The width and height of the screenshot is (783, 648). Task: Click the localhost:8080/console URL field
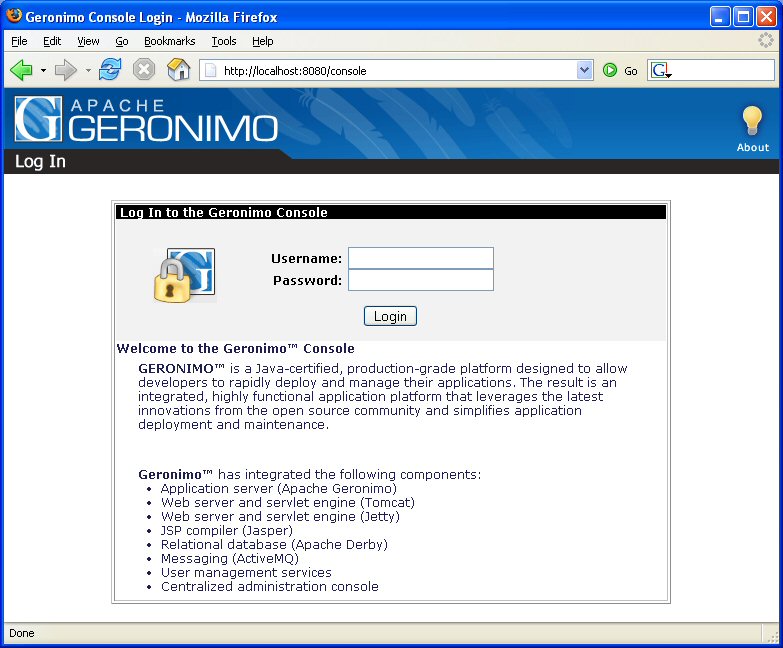coord(397,70)
